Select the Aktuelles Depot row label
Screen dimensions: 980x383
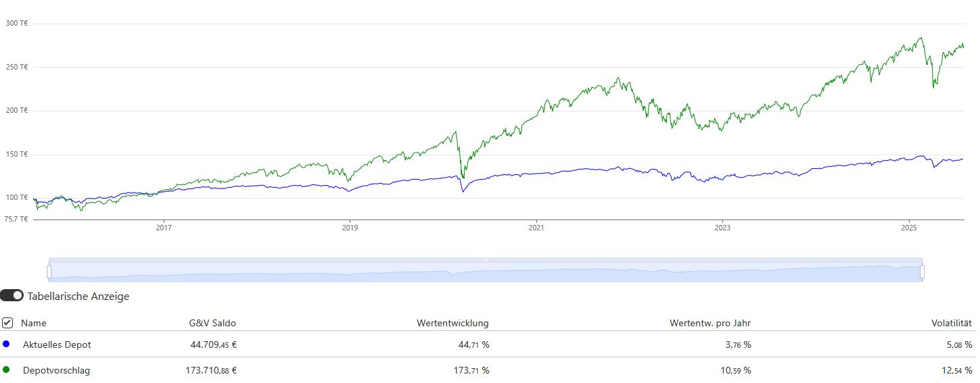pos(57,344)
